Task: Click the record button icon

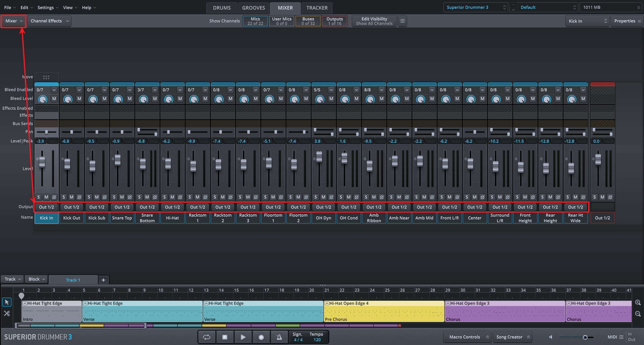Action: pyautogui.click(x=261, y=337)
